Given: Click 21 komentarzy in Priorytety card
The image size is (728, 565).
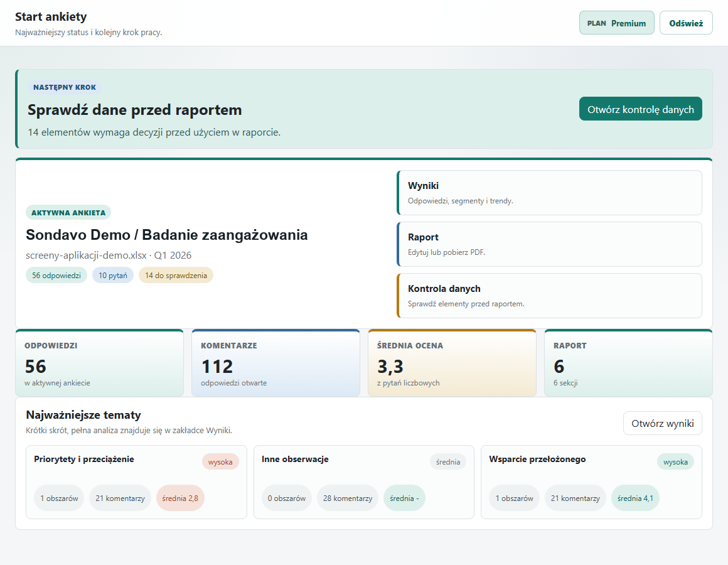Looking at the screenshot, I should 120,498.
